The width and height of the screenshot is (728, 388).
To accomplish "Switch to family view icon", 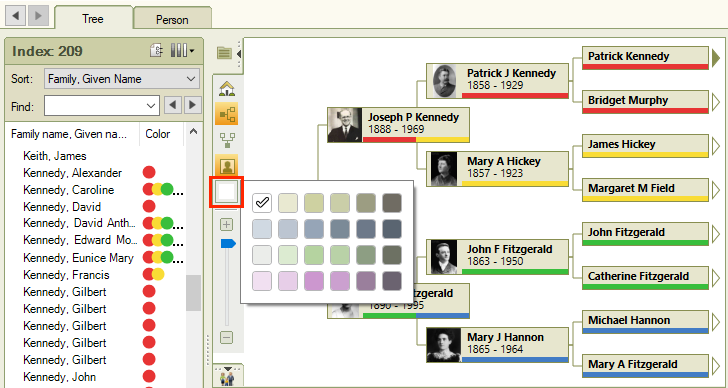I will (x=227, y=139).
